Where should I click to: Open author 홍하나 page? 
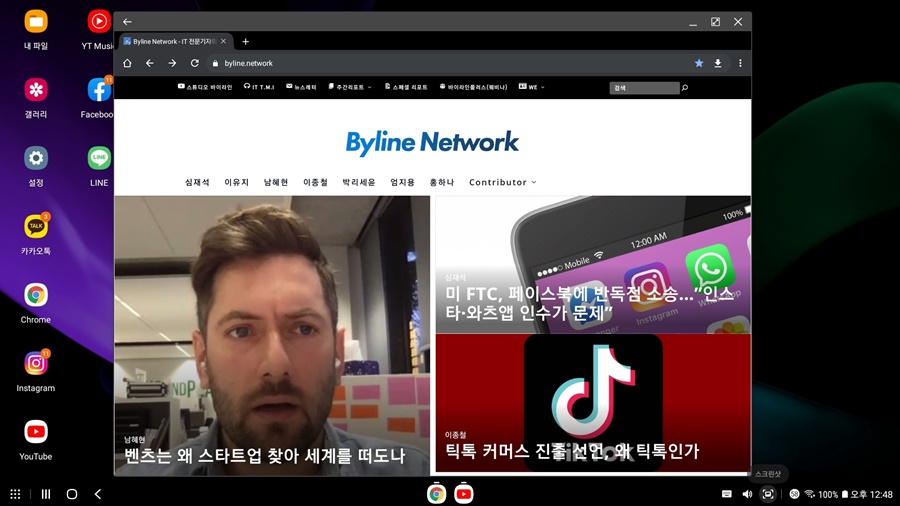(x=442, y=182)
